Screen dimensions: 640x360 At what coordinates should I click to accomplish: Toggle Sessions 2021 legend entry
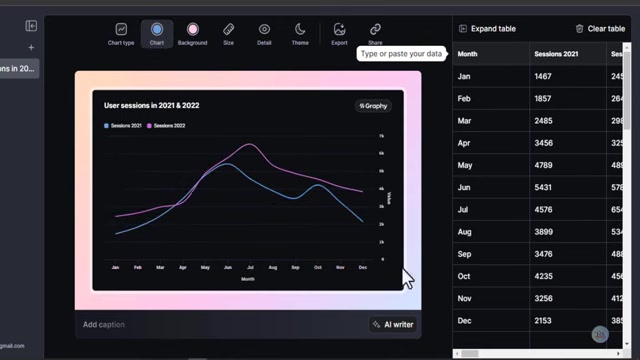(x=122, y=126)
